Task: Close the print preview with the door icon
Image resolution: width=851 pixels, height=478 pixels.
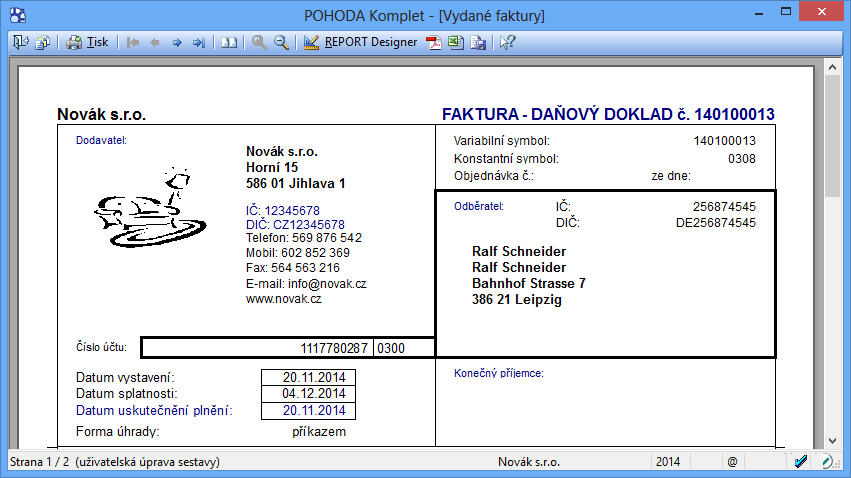Action: coord(21,42)
